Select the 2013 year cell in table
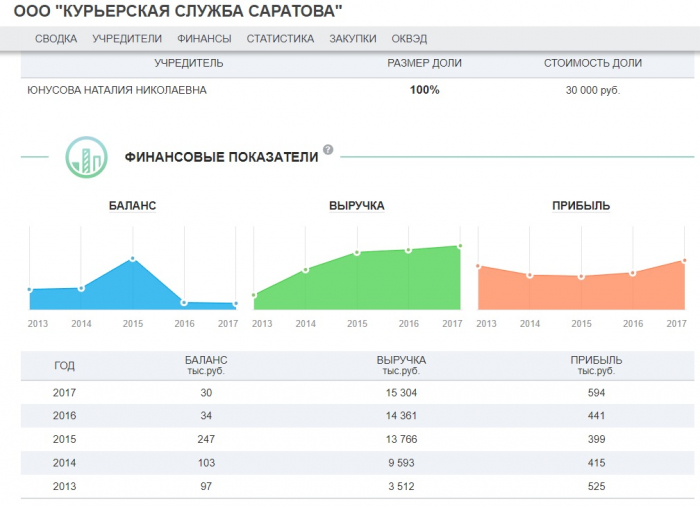 coord(64,486)
